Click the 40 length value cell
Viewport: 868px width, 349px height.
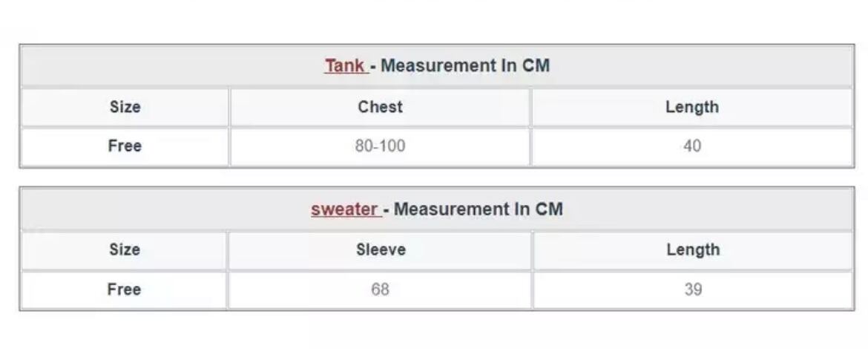click(691, 146)
